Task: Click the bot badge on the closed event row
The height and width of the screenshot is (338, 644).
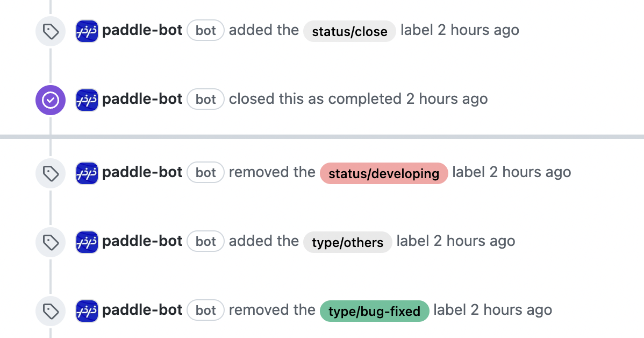Action: coord(205,100)
